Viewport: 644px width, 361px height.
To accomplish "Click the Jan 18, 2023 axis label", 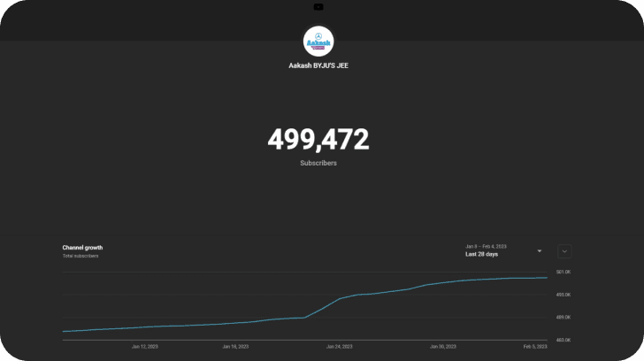I will click(x=235, y=347).
